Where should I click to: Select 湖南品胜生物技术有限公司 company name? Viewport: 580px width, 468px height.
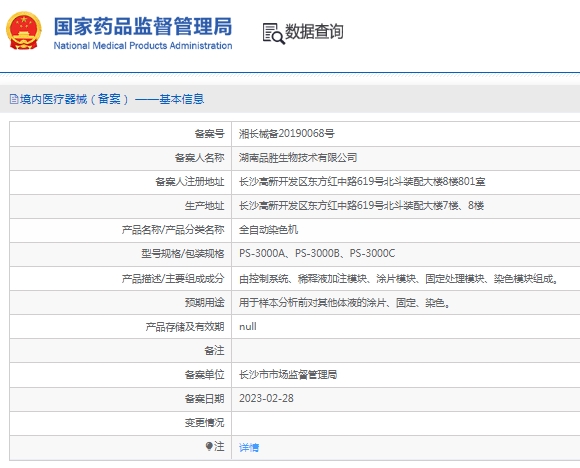click(x=298, y=158)
